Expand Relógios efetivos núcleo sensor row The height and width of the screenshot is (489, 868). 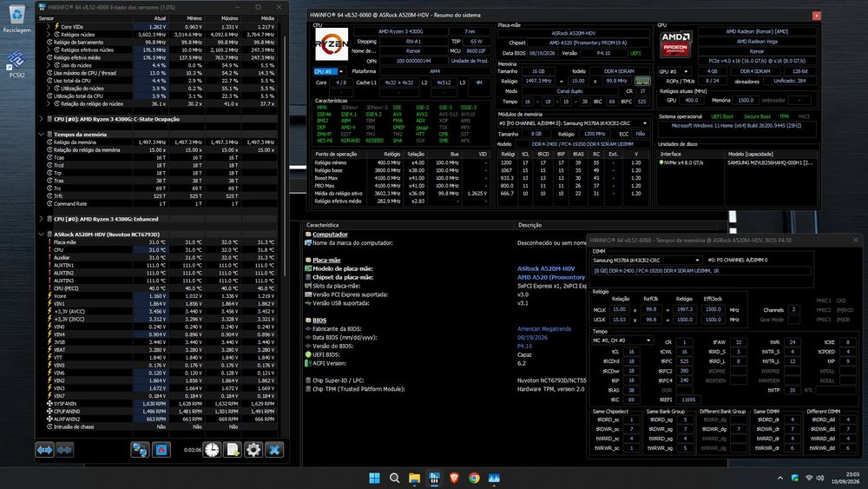point(48,50)
